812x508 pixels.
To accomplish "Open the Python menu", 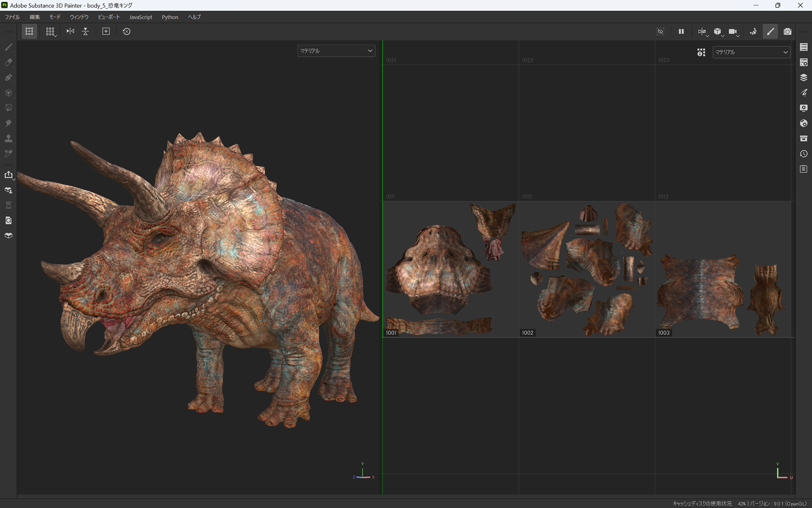I will point(170,17).
